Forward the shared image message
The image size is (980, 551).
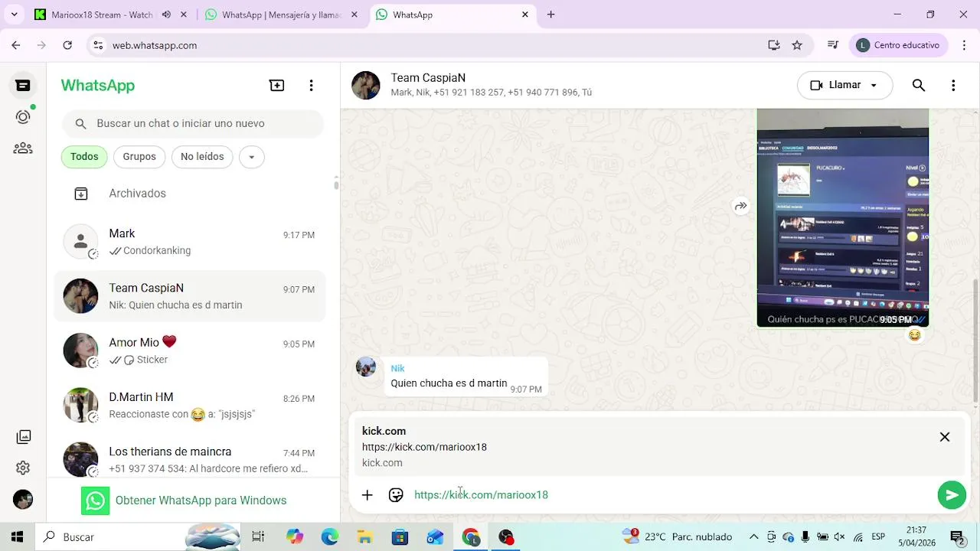pos(740,206)
